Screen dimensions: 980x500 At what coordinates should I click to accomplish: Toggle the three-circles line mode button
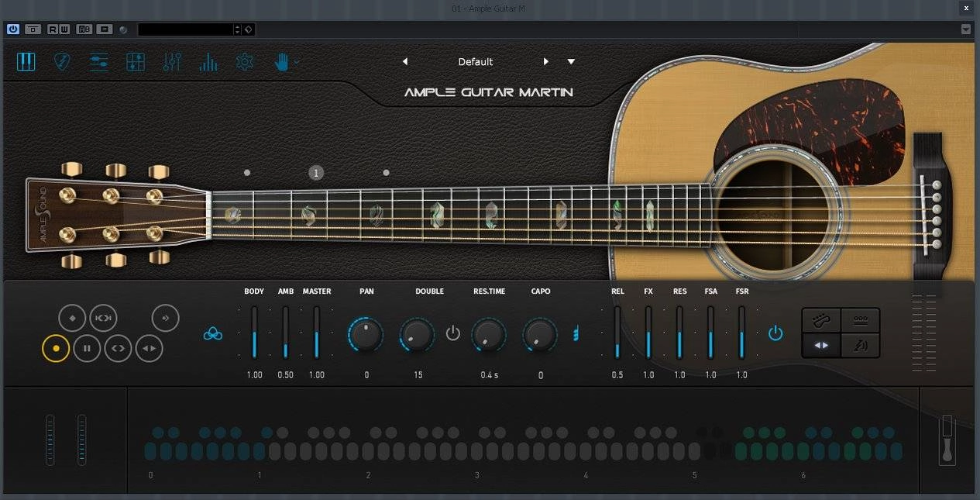tap(860, 319)
